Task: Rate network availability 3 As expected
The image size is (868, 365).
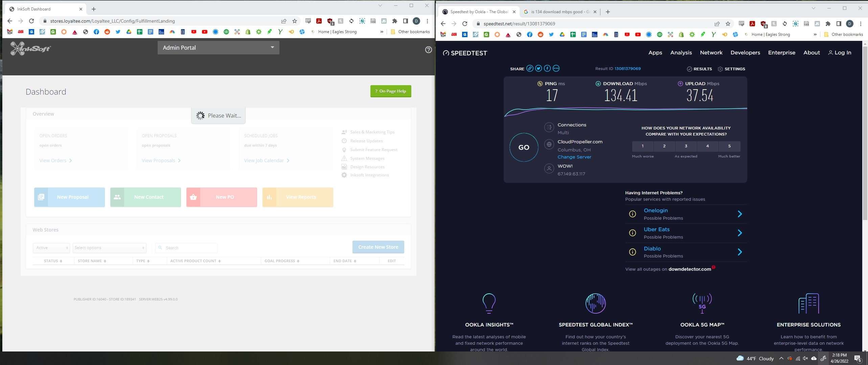Action: tap(686, 146)
